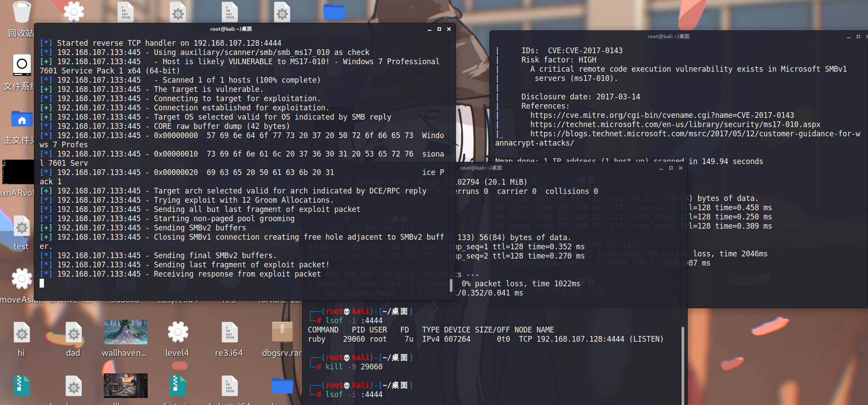
Task: Open the blue folder below dbgsrv.rar
Action: (282, 386)
